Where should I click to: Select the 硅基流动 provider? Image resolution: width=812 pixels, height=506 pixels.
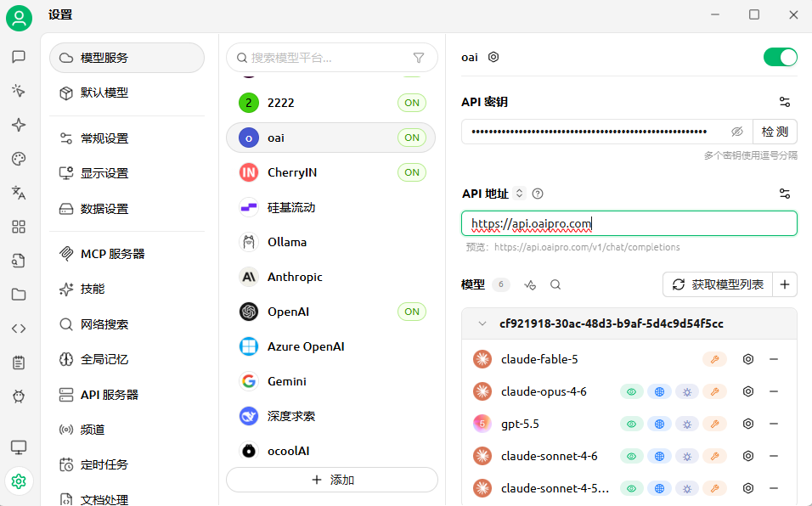tap(331, 207)
